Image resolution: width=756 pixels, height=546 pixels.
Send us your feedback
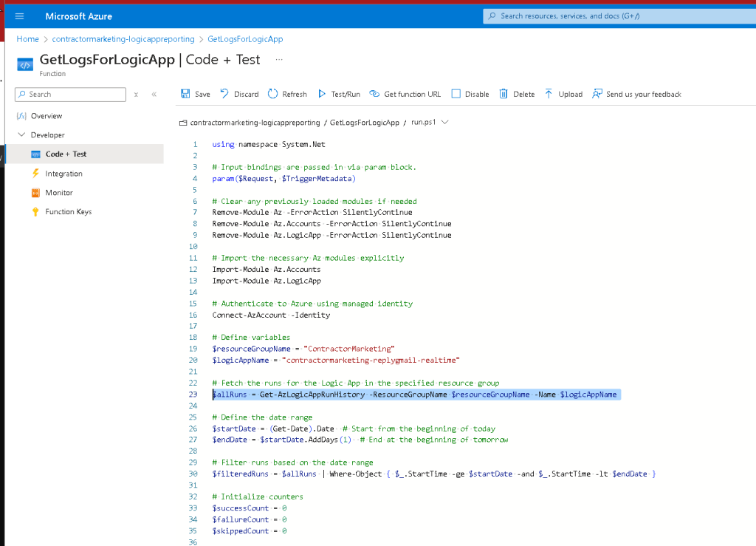[x=636, y=94]
